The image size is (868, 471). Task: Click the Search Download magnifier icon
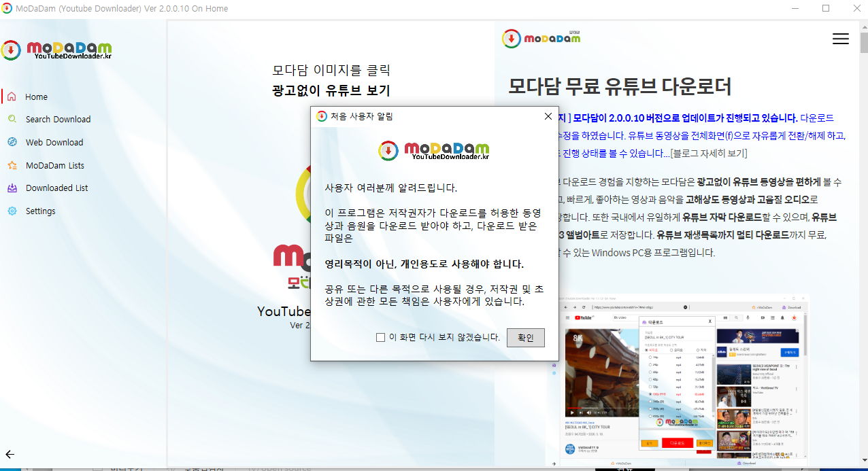12,119
